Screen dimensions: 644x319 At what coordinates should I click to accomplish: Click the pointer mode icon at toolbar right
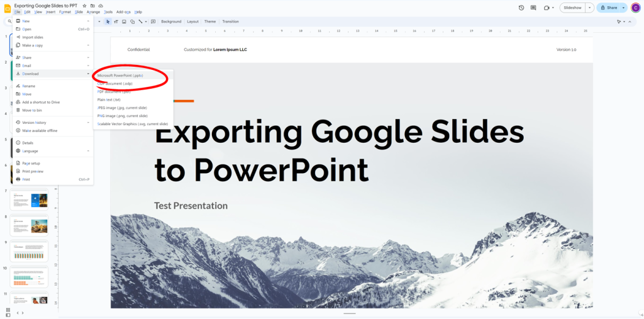[619, 21]
